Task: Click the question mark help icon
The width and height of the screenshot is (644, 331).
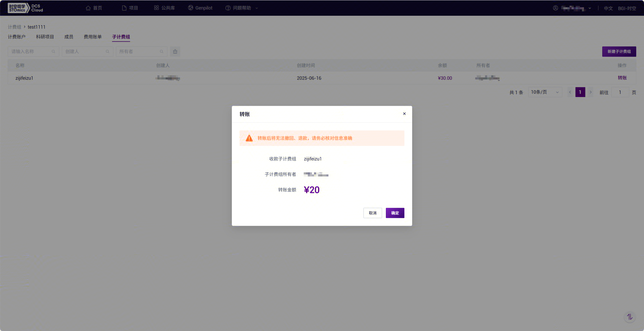Action: click(x=228, y=8)
